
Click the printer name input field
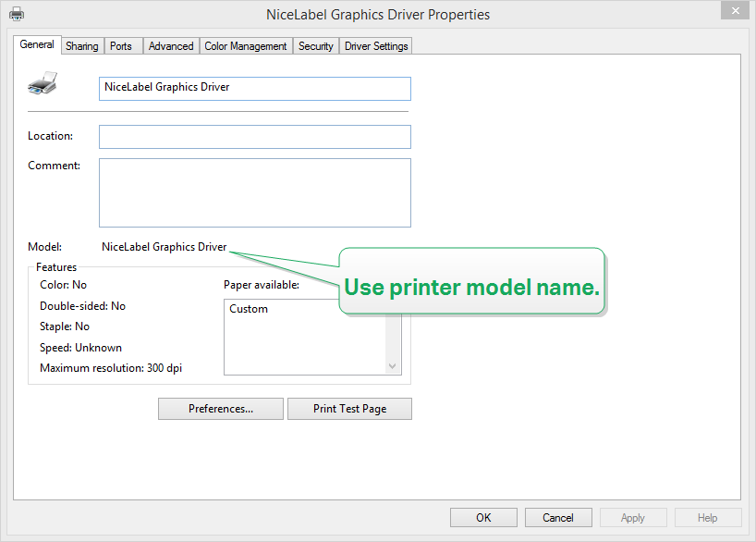pos(254,88)
